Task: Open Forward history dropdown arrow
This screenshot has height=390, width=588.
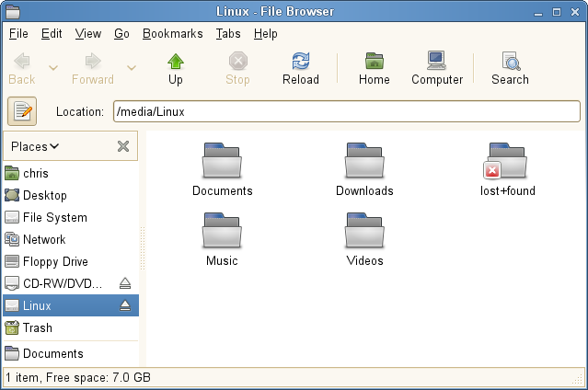Action: (132, 68)
